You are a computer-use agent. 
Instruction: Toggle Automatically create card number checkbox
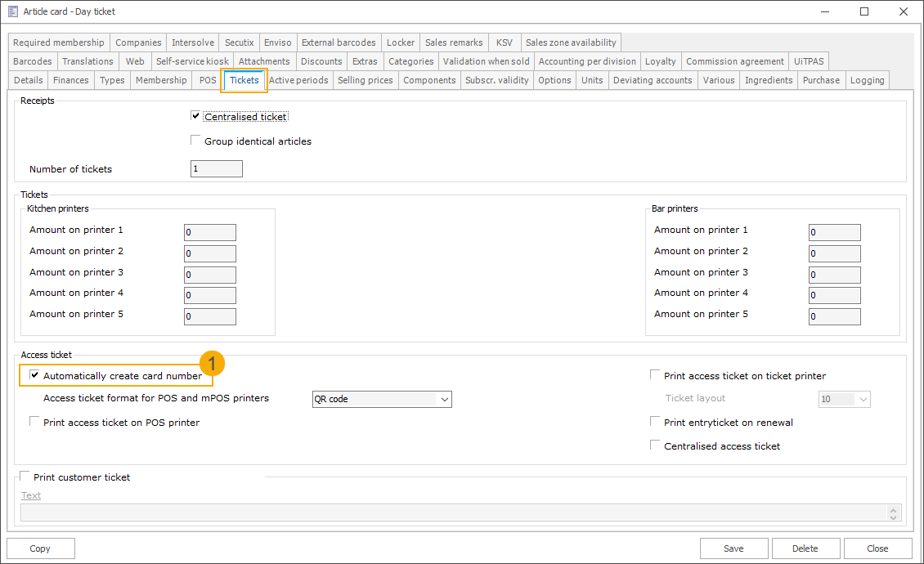point(34,375)
